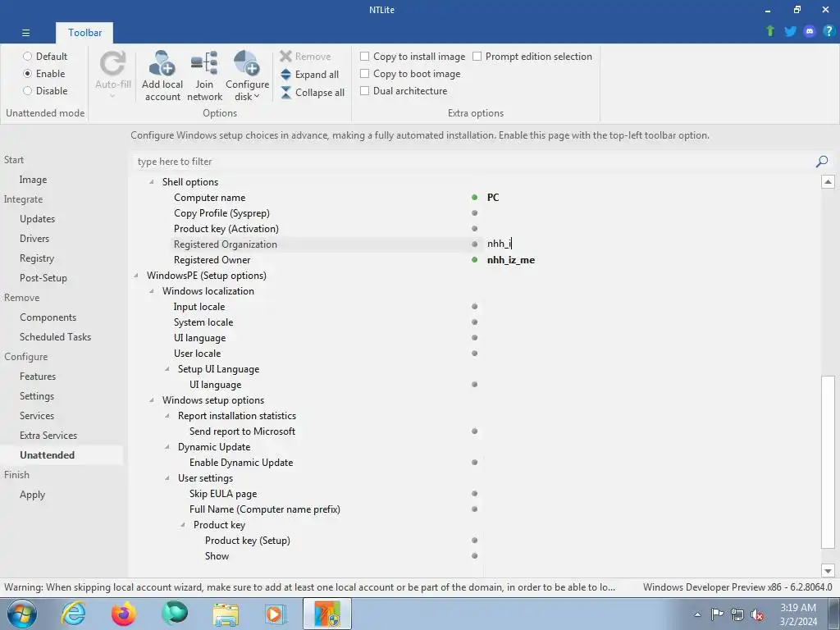Select the Toolbar tab
Viewport: 840px width, 630px height.
(x=84, y=33)
